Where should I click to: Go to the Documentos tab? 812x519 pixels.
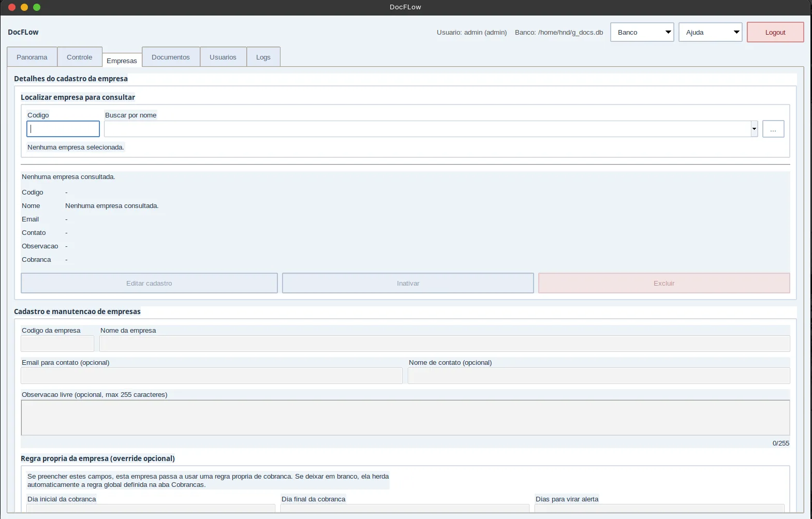171,57
